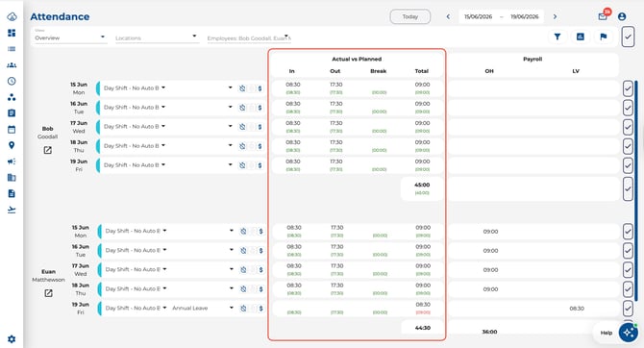Click timer-off icon on Bob's 17 Jun row
The width and height of the screenshot is (644, 348).
(242, 127)
